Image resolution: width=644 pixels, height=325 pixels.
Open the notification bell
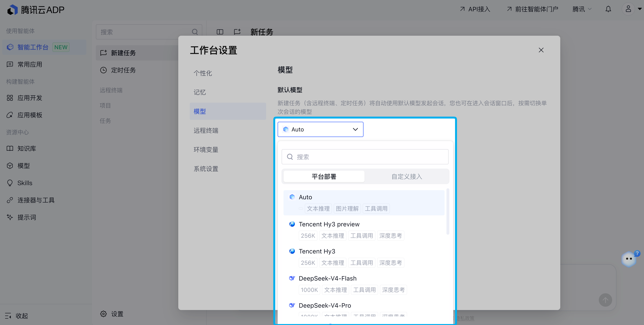coord(608,9)
